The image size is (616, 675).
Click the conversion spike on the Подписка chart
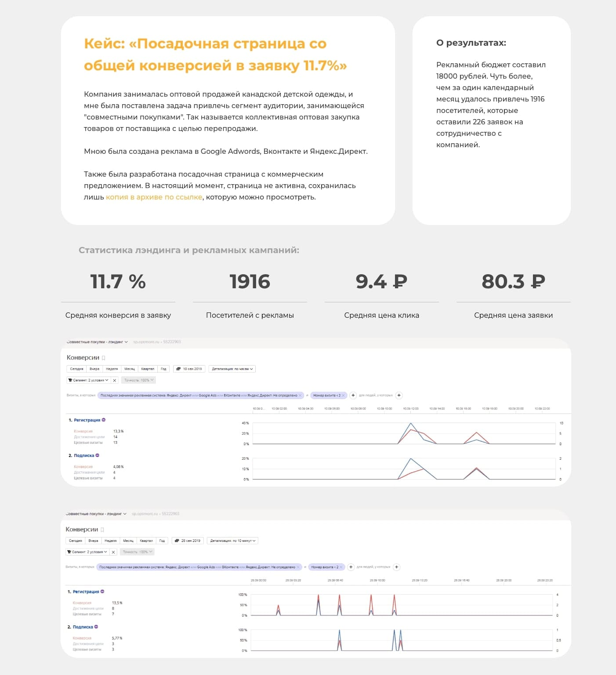click(x=410, y=459)
